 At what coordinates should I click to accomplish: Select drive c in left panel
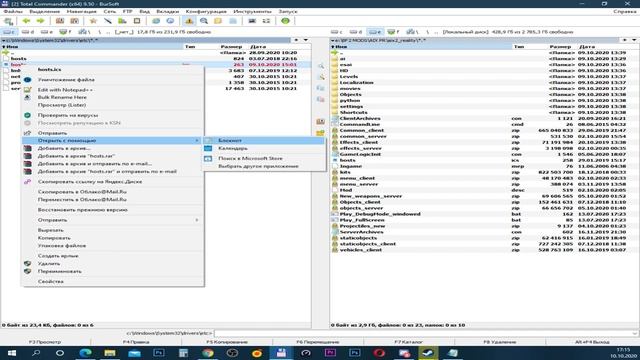click(x=9, y=32)
